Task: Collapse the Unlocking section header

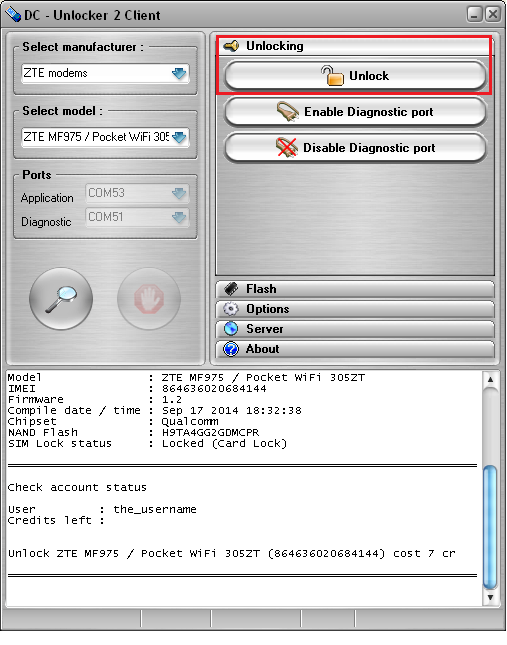Action: point(355,46)
